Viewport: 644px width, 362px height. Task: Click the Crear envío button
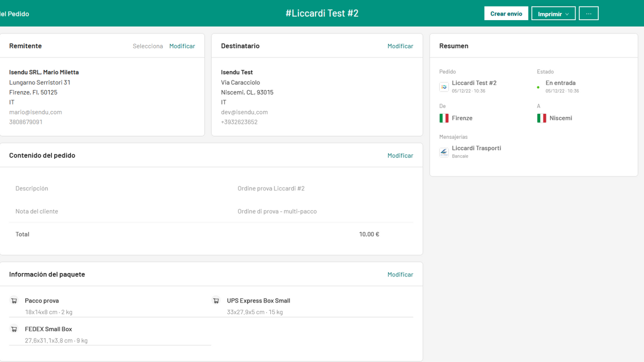point(506,14)
